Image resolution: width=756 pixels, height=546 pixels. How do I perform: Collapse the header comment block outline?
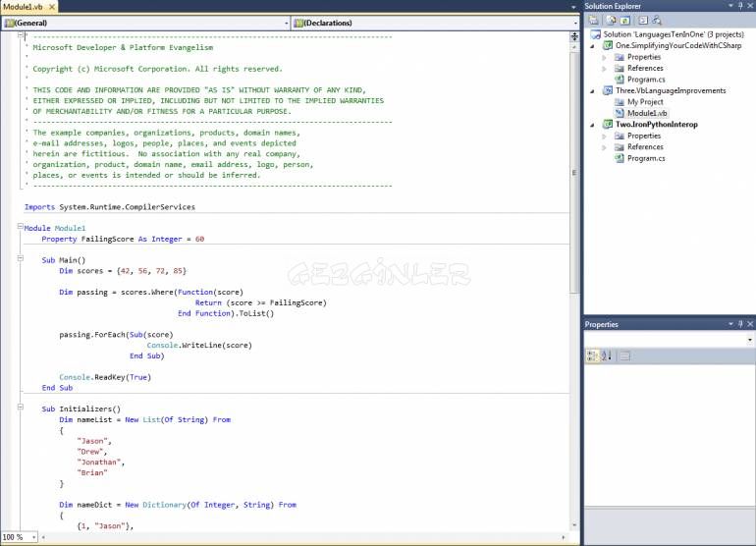click(x=21, y=35)
